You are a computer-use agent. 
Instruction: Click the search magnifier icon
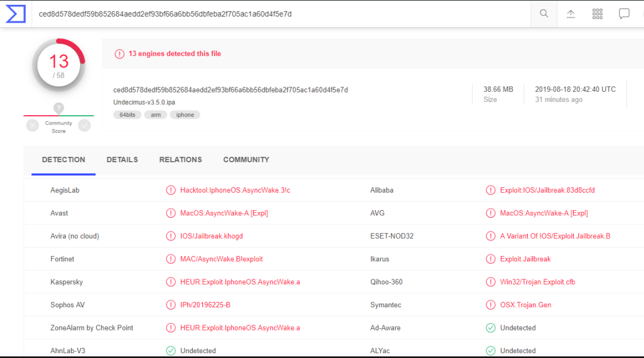(544, 14)
